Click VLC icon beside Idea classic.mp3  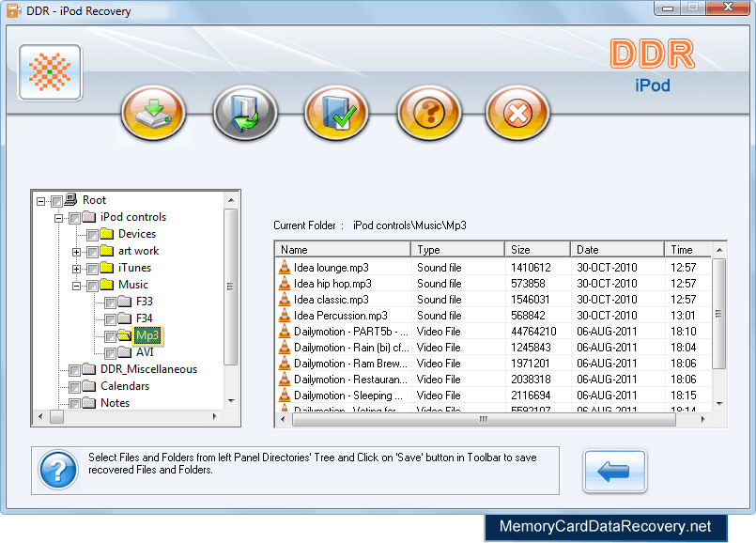285,299
